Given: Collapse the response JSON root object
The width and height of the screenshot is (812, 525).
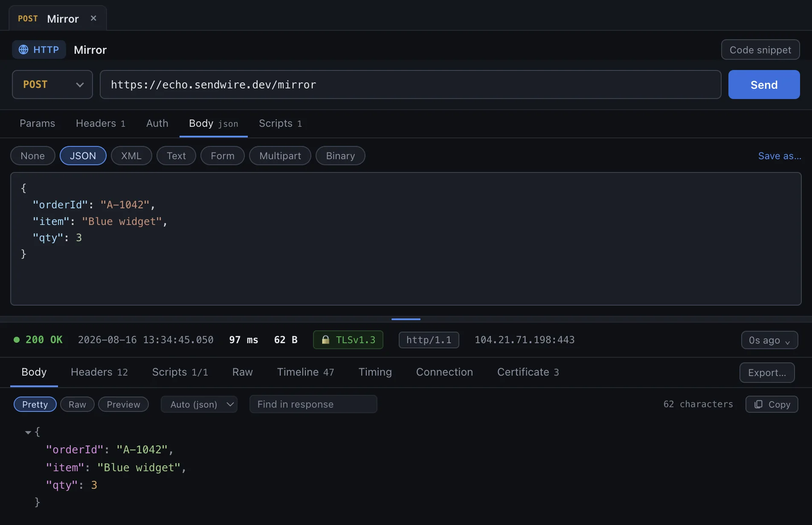Looking at the screenshot, I should click(x=28, y=432).
